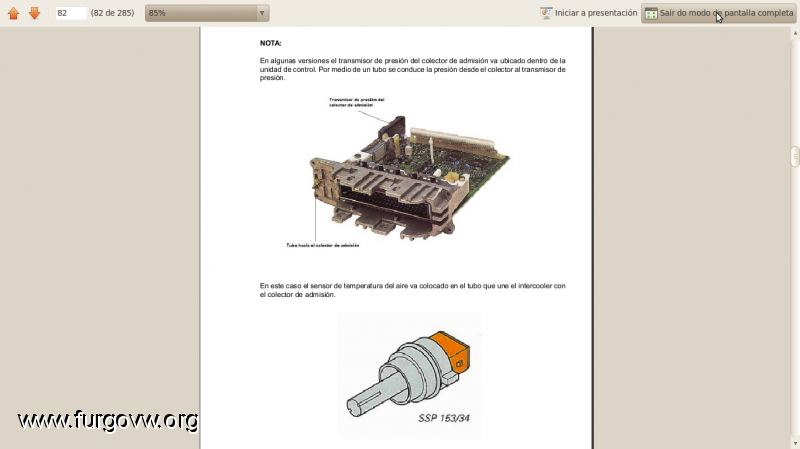This screenshot has width=800, height=449.
Task: Click the presentation icon
Action: pos(546,13)
